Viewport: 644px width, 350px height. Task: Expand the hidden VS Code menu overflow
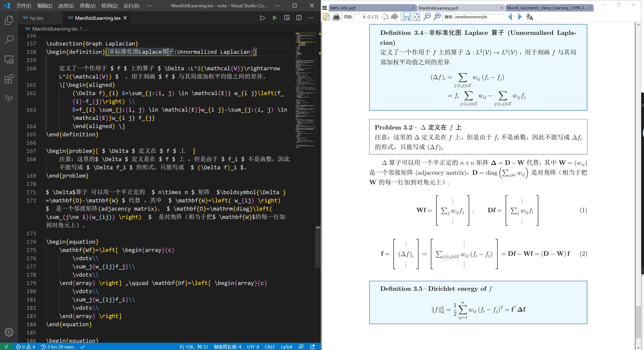pyautogui.click(x=149, y=6)
